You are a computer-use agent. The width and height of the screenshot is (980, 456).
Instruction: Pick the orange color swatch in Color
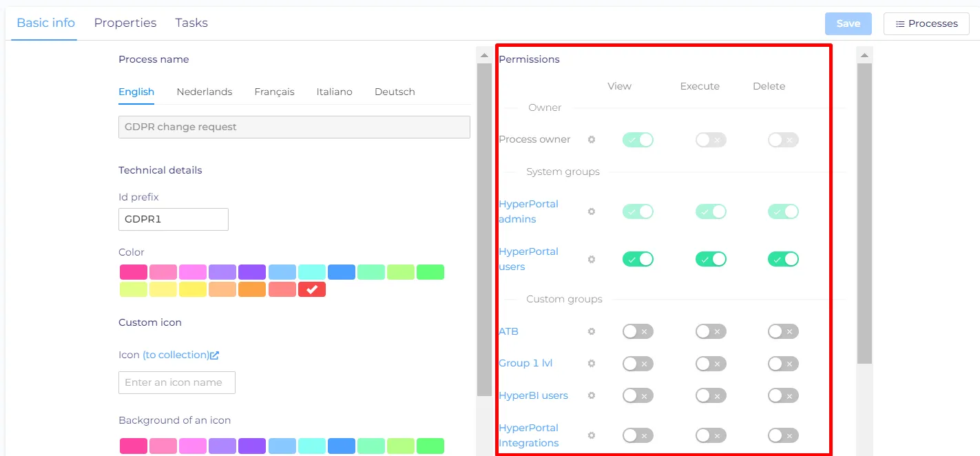pos(252,289)
